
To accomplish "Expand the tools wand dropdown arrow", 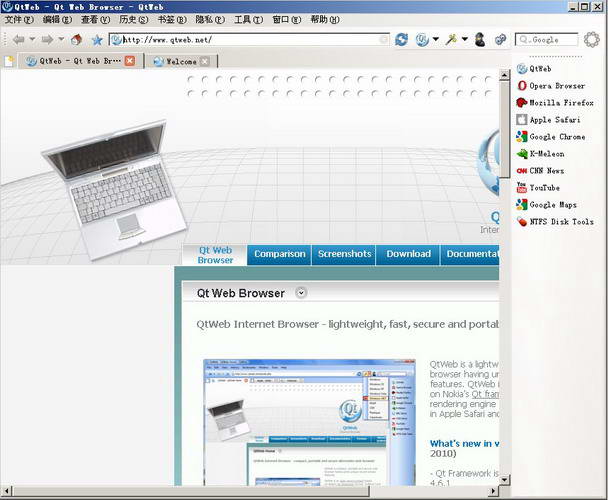I will (465, 39).
